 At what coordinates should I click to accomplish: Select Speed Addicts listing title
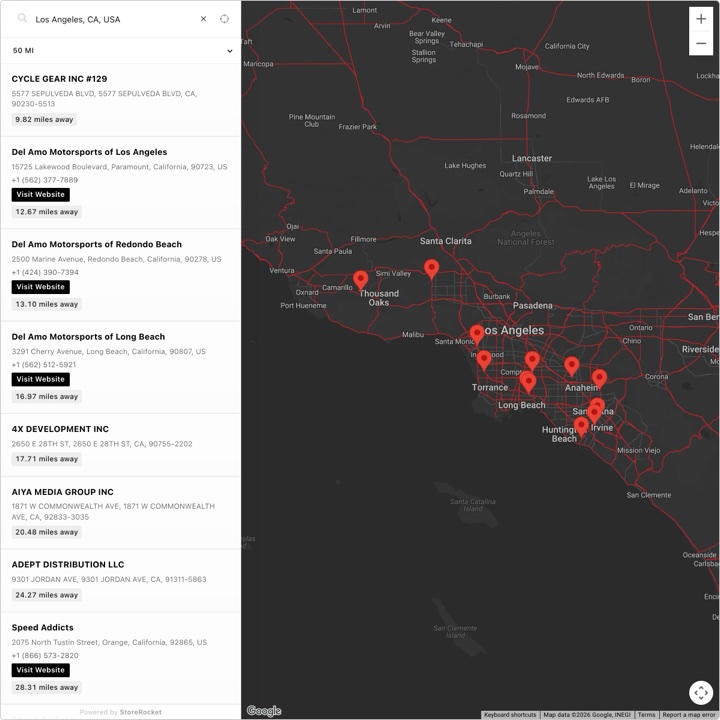42,627
